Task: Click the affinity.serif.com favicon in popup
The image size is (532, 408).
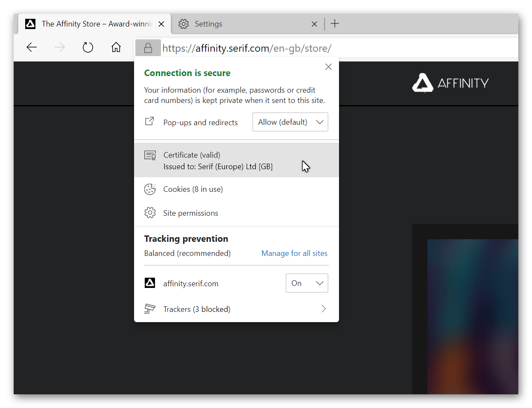Action: [x=150, y=283]
